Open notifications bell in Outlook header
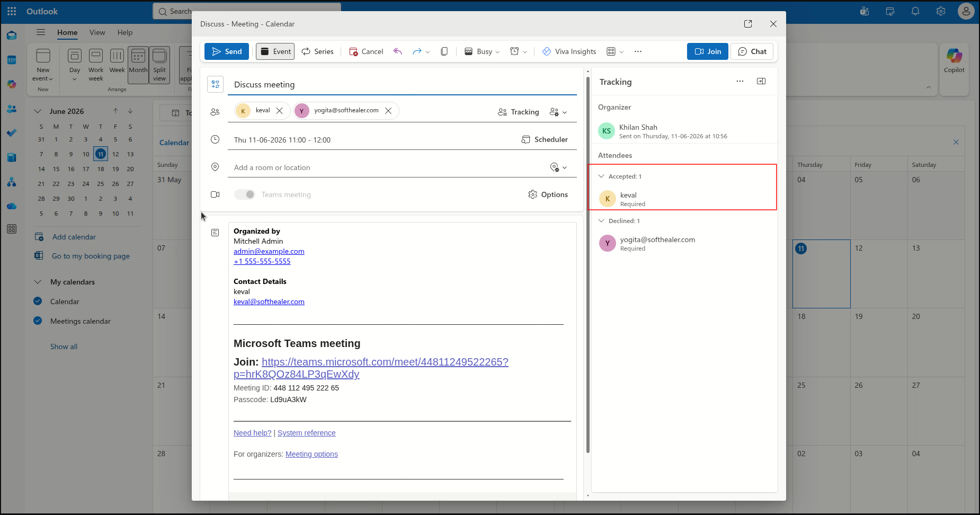980x515 pixels. [915, 11]
